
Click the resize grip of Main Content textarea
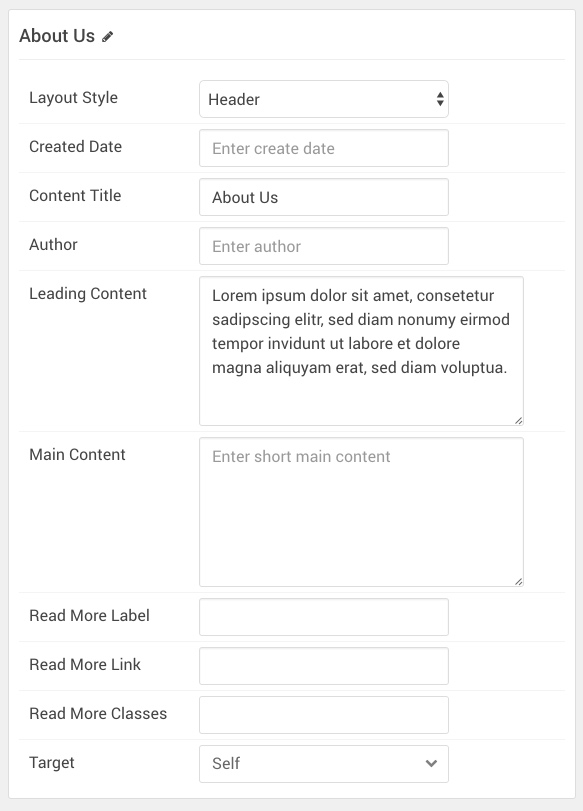pos(519,582)
